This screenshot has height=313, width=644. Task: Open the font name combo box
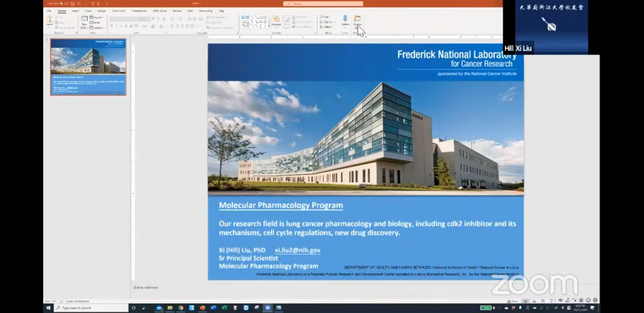pyautogui.click(x=124, y=19)
